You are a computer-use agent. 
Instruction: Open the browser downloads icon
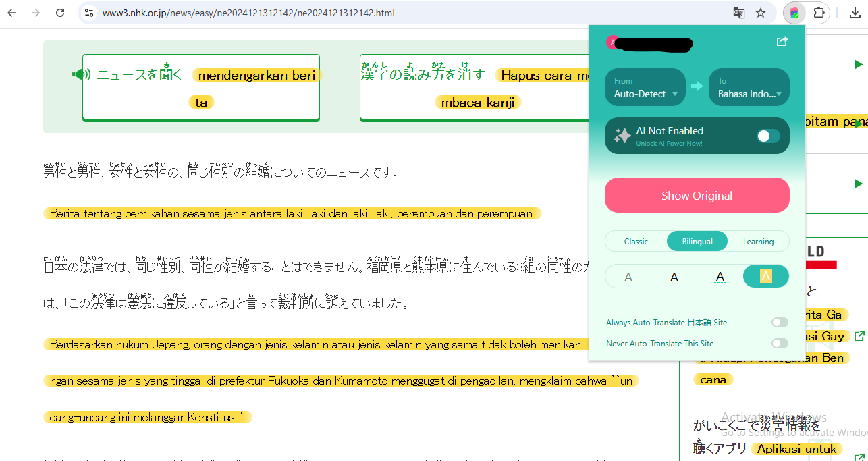pos(855,13)
